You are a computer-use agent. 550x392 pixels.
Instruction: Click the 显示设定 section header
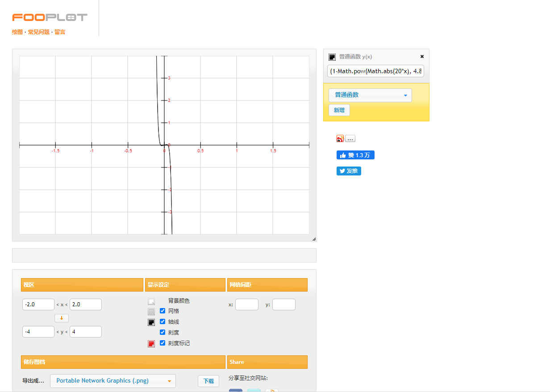(185, 285)
